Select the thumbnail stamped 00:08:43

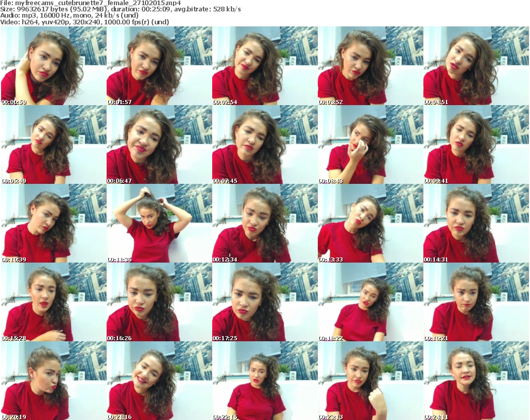click(370, 144)
